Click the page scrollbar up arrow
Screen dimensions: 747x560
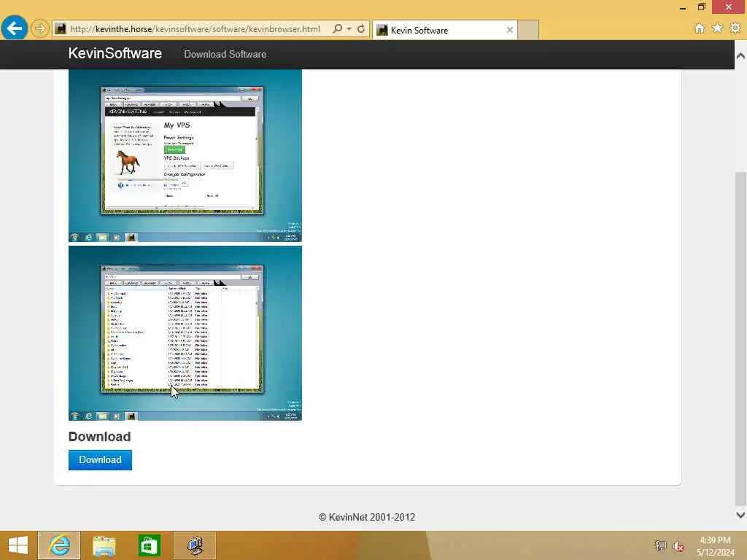tap(740, 55)
